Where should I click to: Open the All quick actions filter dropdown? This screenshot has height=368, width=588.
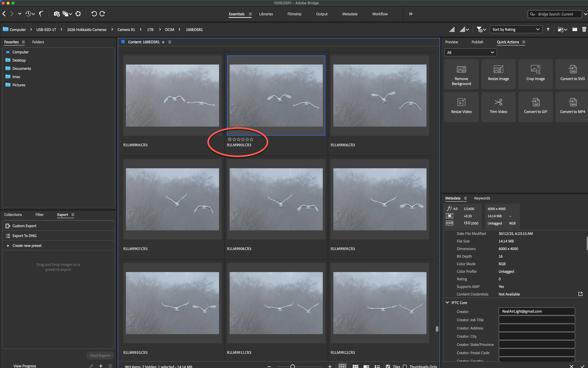click(x=470, y=52)
